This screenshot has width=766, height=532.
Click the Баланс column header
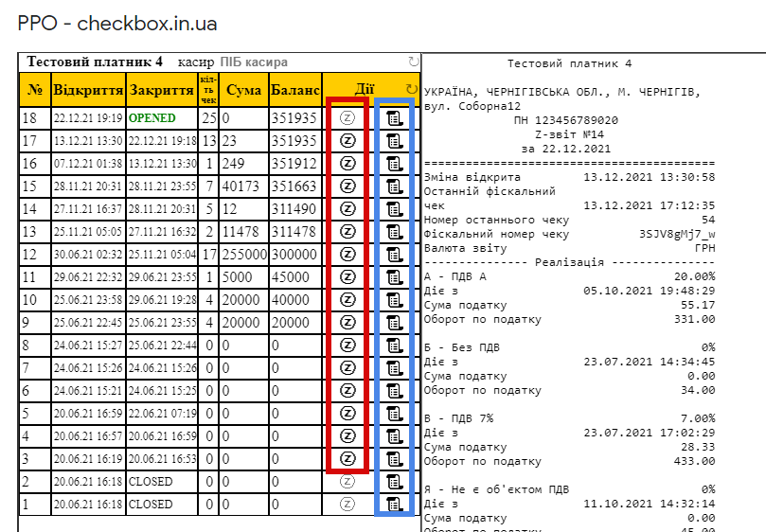click(x=295, y=90)
